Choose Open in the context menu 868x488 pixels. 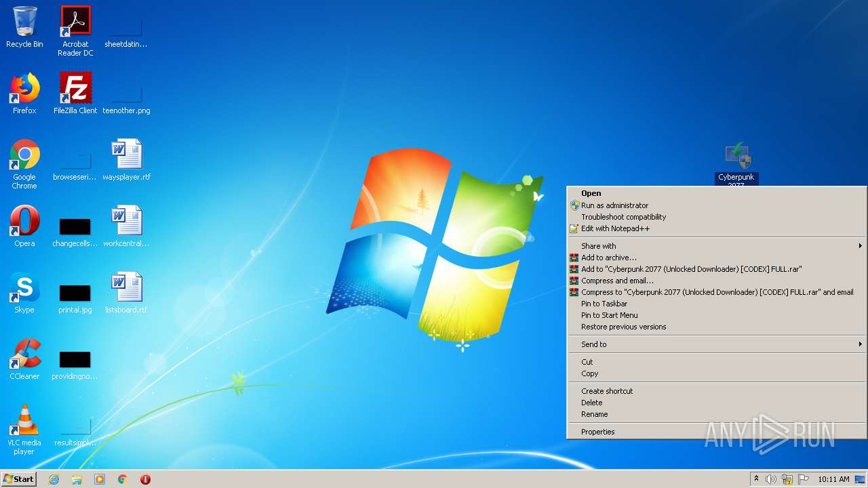point(717,193)
